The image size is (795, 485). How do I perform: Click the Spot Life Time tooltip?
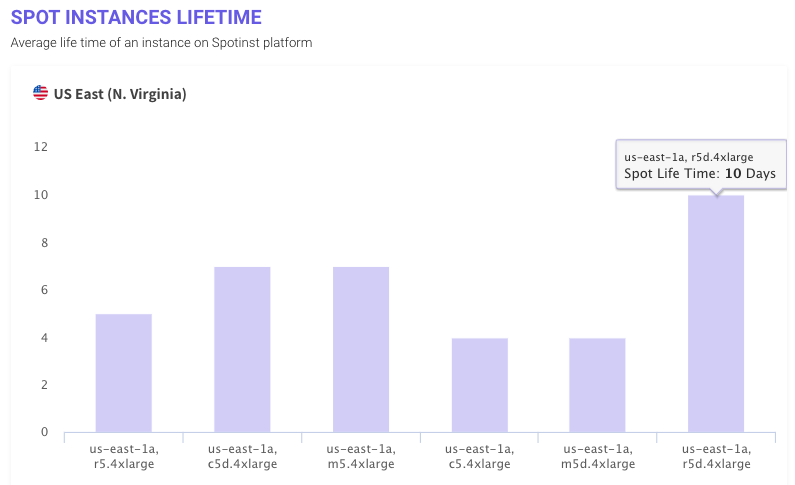tap(700, 166)
